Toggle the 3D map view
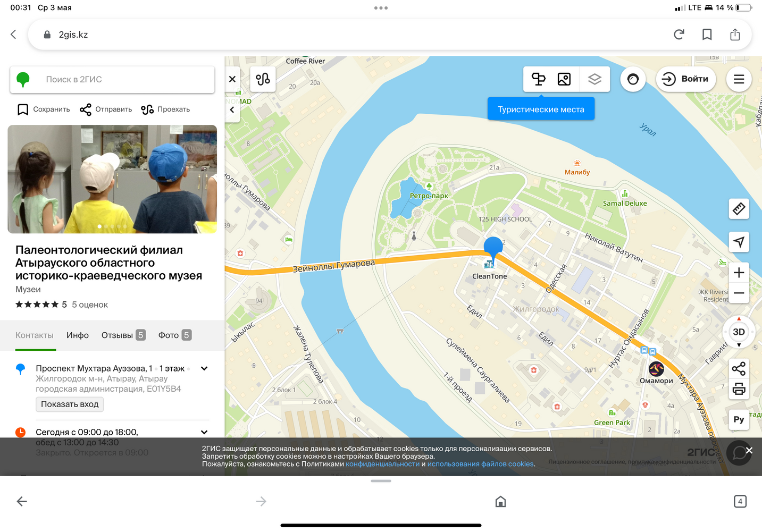 tap(739, 332)
